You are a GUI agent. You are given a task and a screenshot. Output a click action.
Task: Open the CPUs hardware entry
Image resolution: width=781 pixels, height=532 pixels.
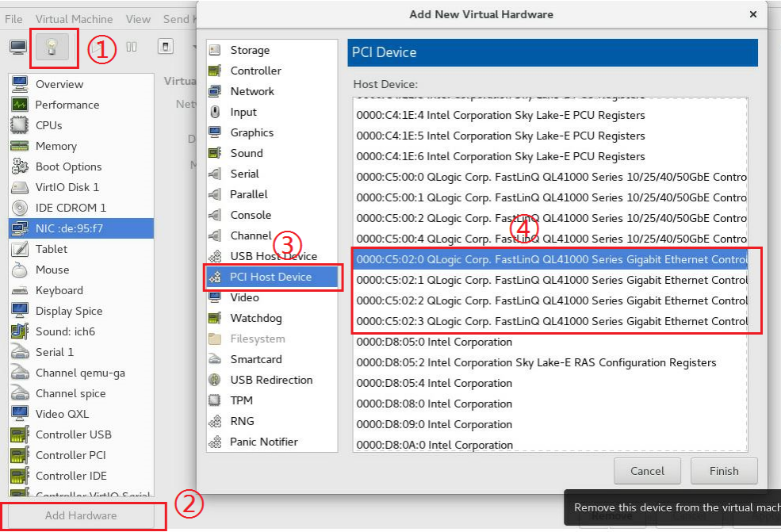81,125
